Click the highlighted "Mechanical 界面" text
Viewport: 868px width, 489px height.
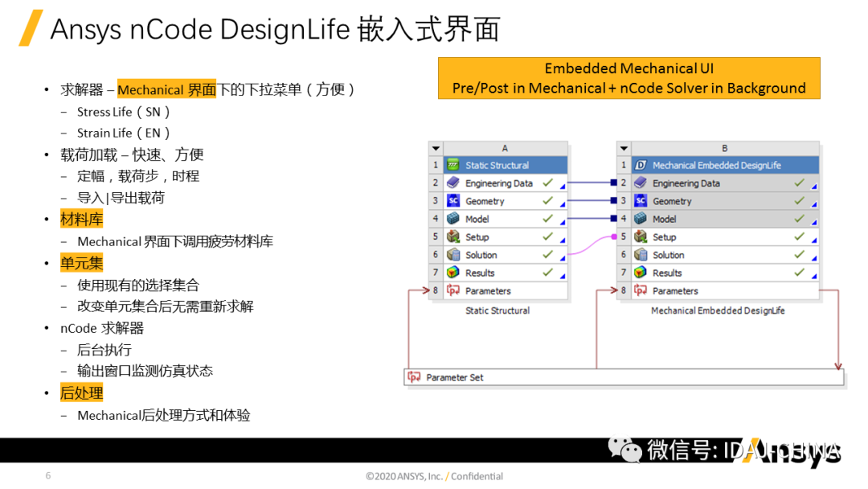[x=166, y=89]
